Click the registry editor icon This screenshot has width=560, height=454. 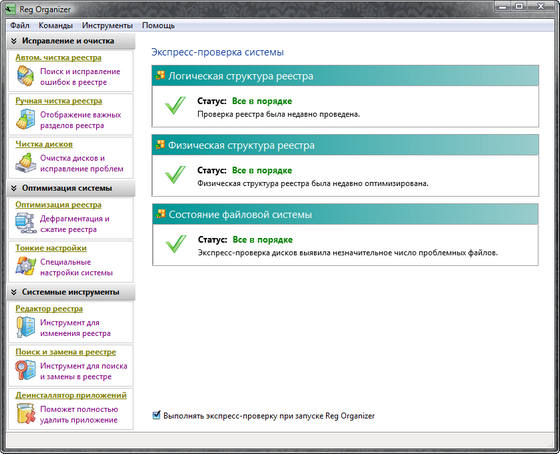[x=26, y=327]
